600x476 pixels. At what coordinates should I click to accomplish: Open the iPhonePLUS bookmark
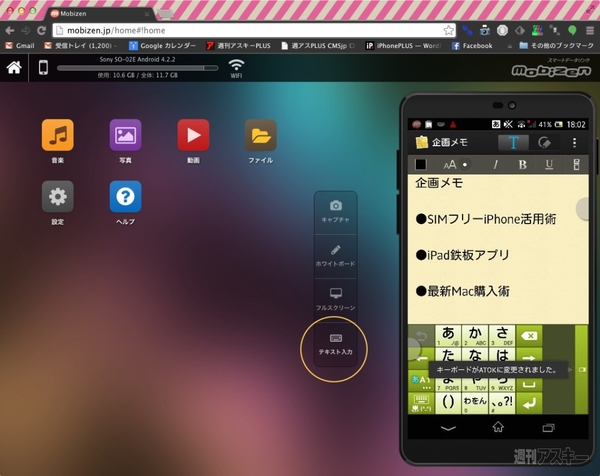[403, 46]
